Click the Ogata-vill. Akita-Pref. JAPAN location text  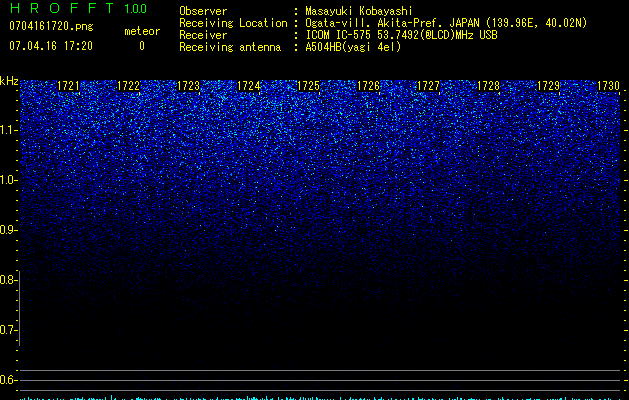click(x=446, y=23)
